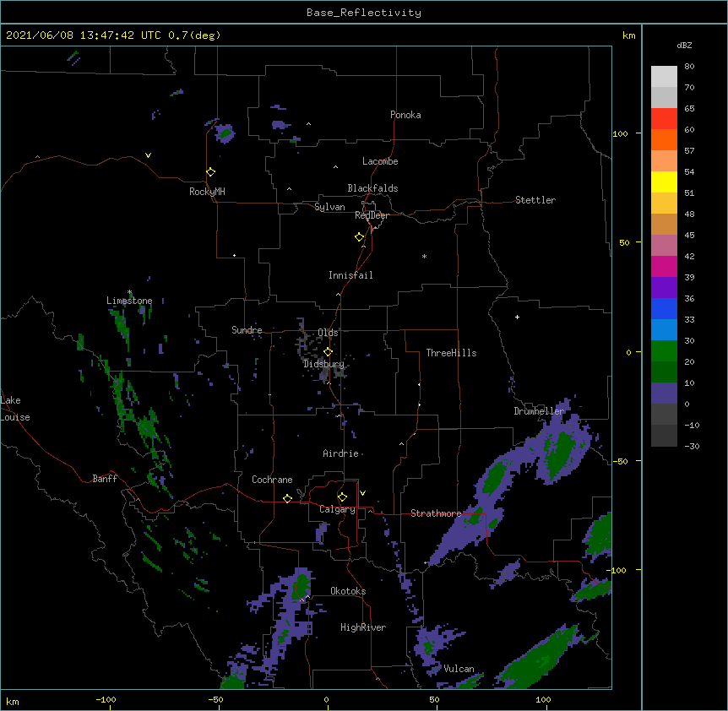Click the Calgary city label
Viewport: 728px width, 711px height.
pos(337,509)
